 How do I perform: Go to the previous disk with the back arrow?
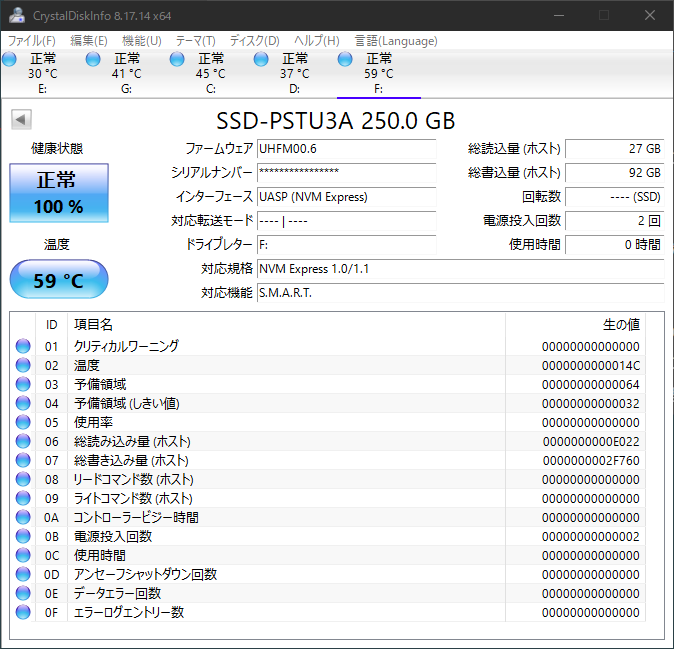point(21,119)
